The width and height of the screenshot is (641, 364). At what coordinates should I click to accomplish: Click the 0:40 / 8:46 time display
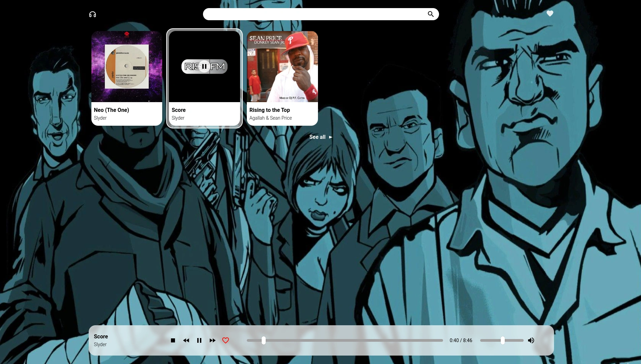[x=461, y=340]
